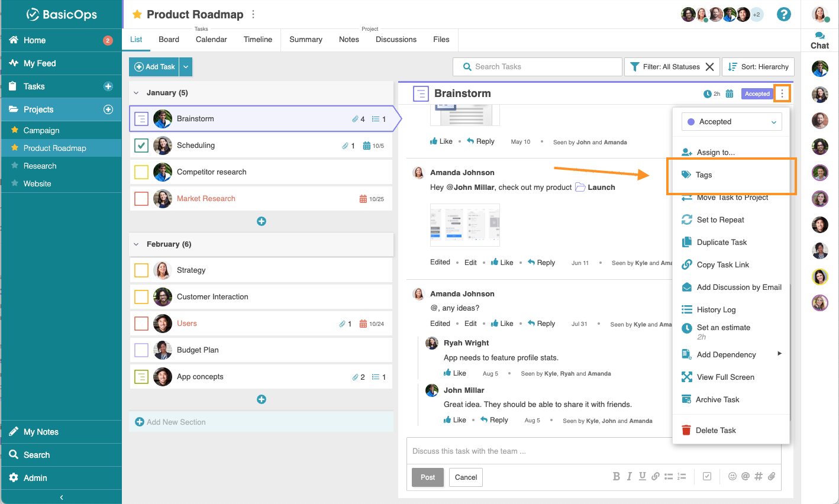Check the Strategy task box
The height and width of the screenshot is (504, 839).
[x=141, y=270]
